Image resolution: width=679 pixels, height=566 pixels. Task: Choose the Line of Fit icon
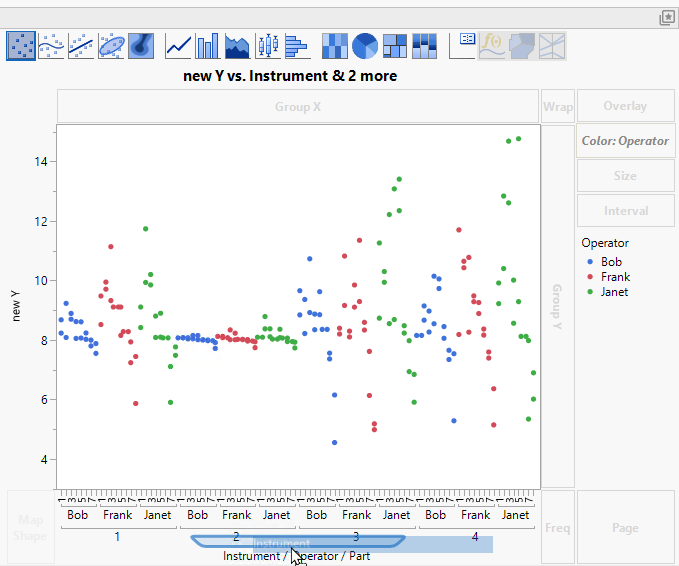point(81,46)
